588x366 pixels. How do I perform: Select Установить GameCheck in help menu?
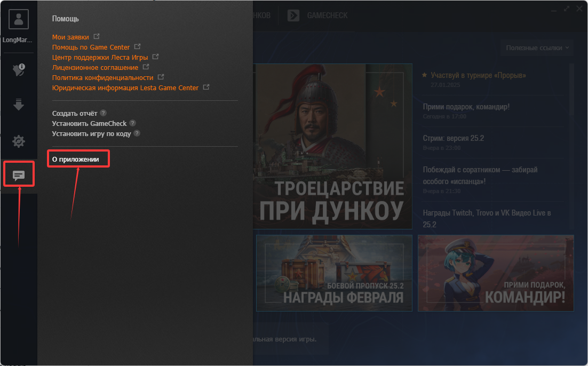[89, 123]
